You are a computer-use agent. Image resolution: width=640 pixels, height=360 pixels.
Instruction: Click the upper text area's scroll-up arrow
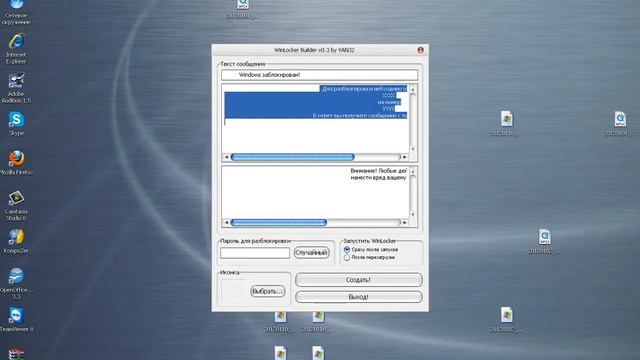tap(413, 89)
